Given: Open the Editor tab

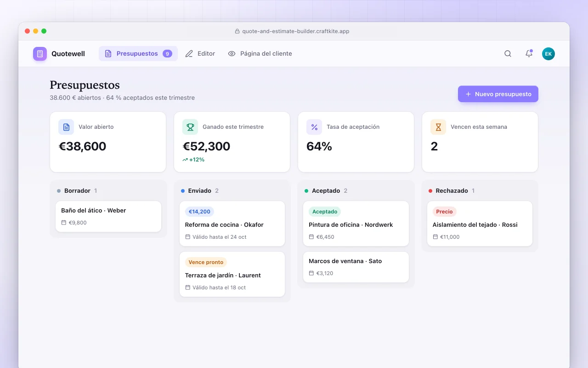Looking at the screenshot, I should [x=200, y=54].
